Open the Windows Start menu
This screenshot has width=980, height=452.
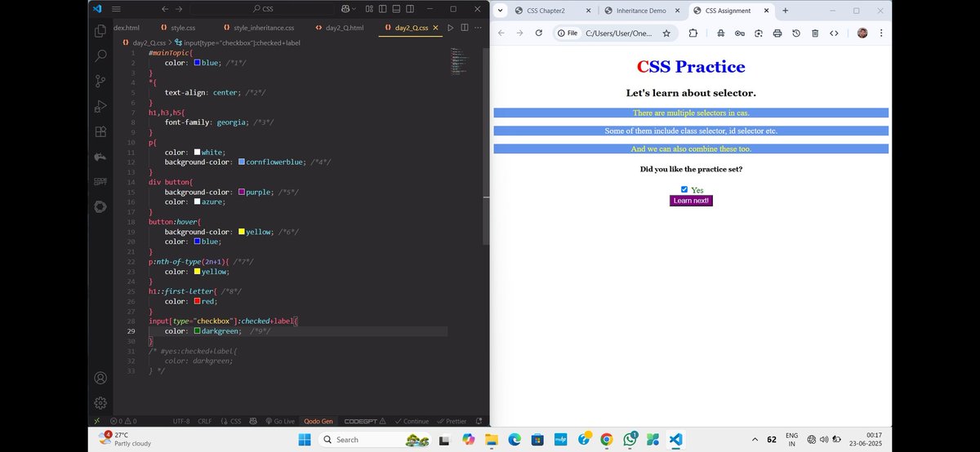(x=304, y=439)
